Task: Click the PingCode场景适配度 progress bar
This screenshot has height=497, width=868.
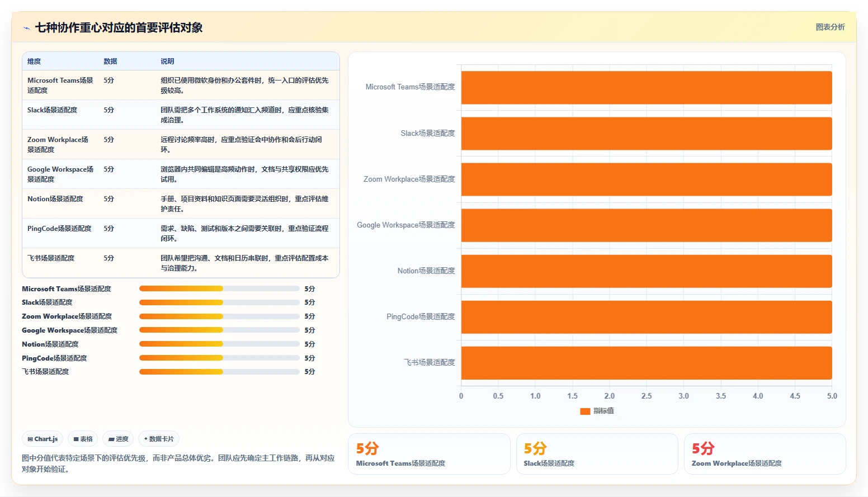Action: (219, 358)
